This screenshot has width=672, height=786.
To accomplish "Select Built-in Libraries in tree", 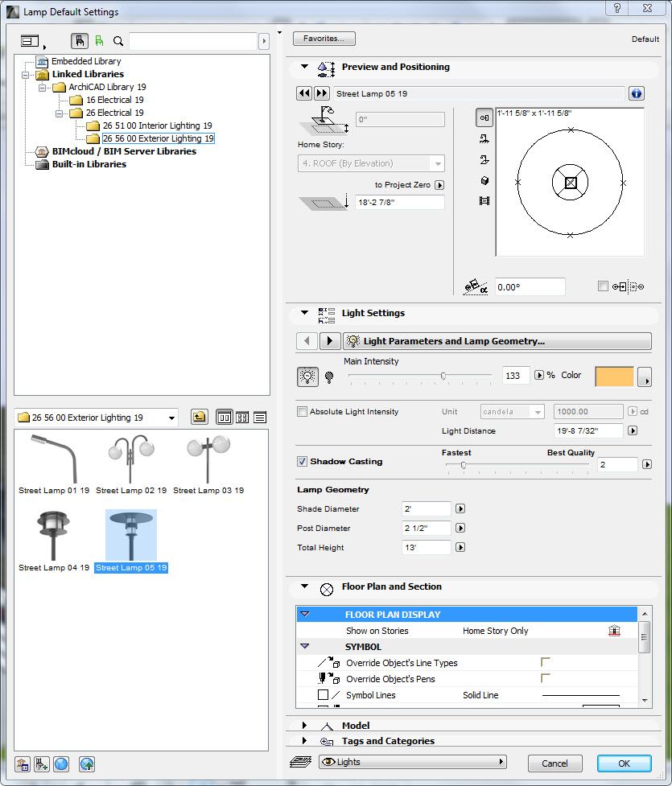I will click(89, 164).
